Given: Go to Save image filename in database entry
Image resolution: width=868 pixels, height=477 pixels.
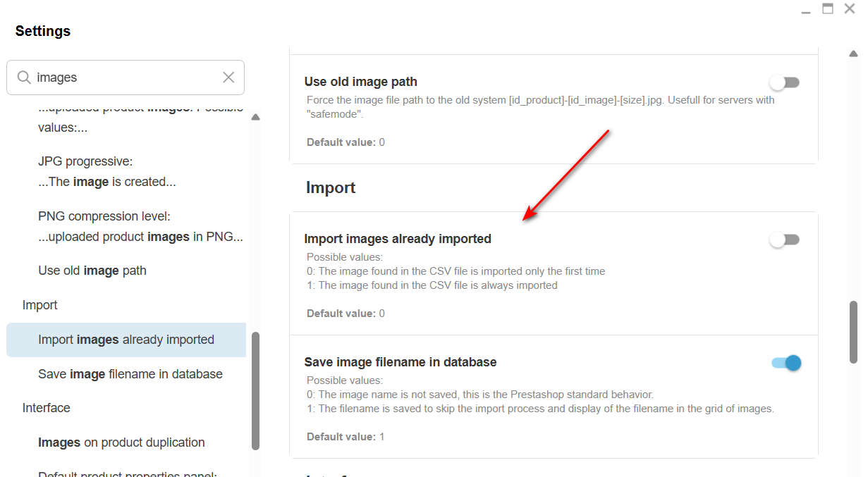Looking at the screenshot, I should point(130,374).
